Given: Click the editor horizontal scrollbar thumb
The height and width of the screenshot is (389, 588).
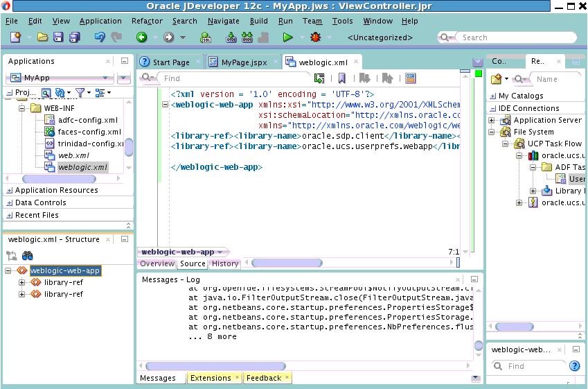Looking at the screenshot, I should tap(287, 263).
